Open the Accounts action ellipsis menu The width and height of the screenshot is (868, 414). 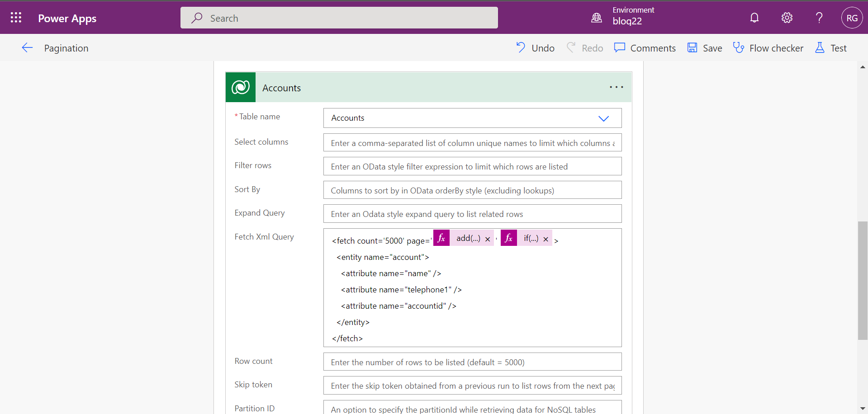click(616, 87)
